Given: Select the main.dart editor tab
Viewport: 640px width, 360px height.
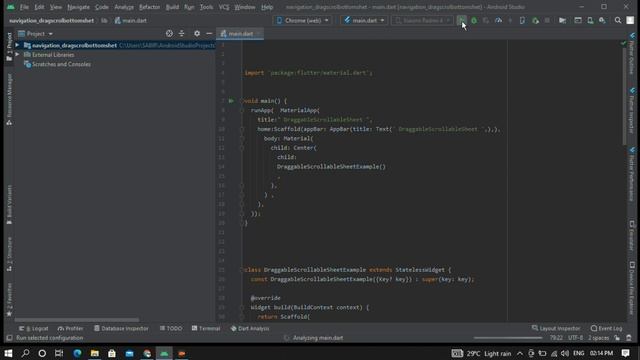Looking at the screenshot, I should [x=240, y=34].
